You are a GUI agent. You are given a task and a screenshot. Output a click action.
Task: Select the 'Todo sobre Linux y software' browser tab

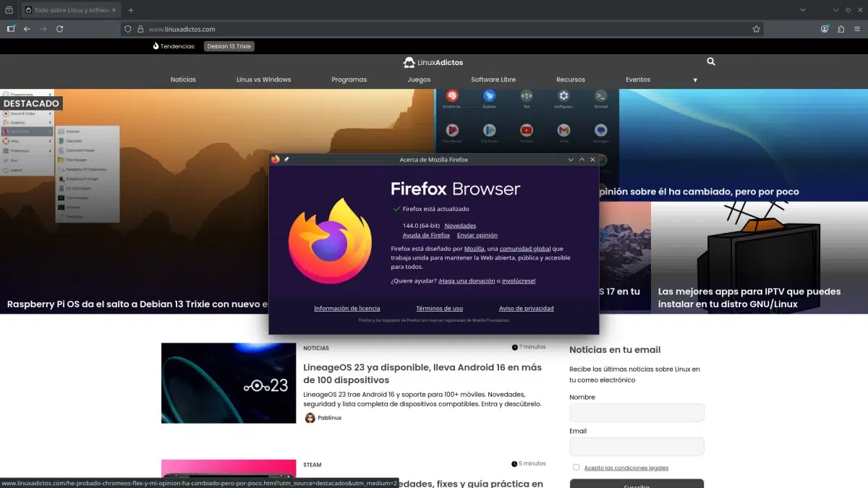point(64,9)
